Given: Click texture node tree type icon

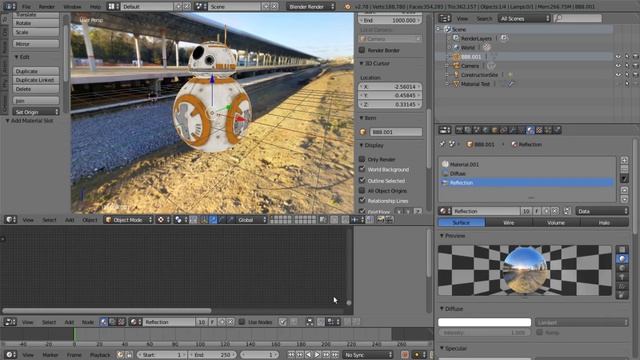Looking at the screenshot, I should pos(121,322).
